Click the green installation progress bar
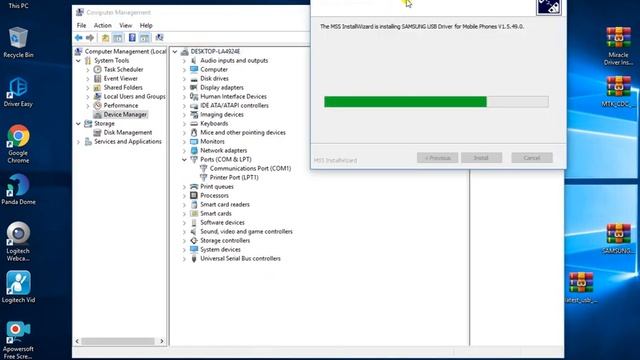The height and width of the screenshot is (360, 640). [436, 102]
